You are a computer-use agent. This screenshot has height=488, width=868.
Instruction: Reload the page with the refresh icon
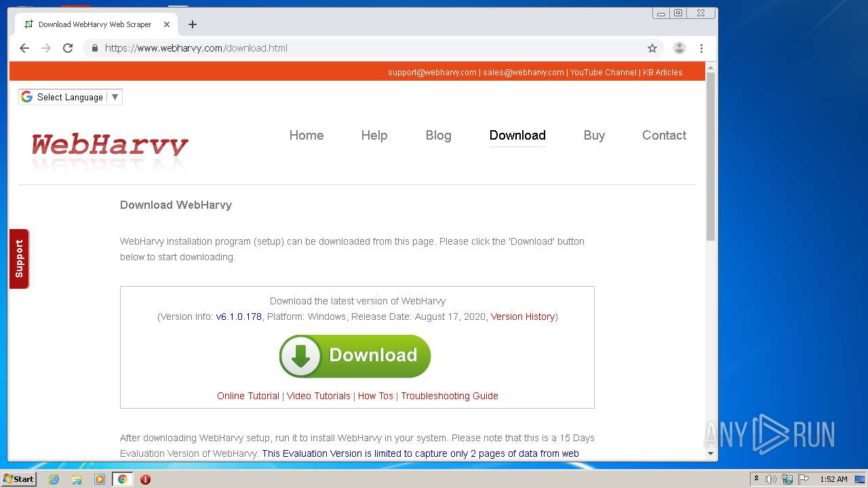(x=68, y=48)
